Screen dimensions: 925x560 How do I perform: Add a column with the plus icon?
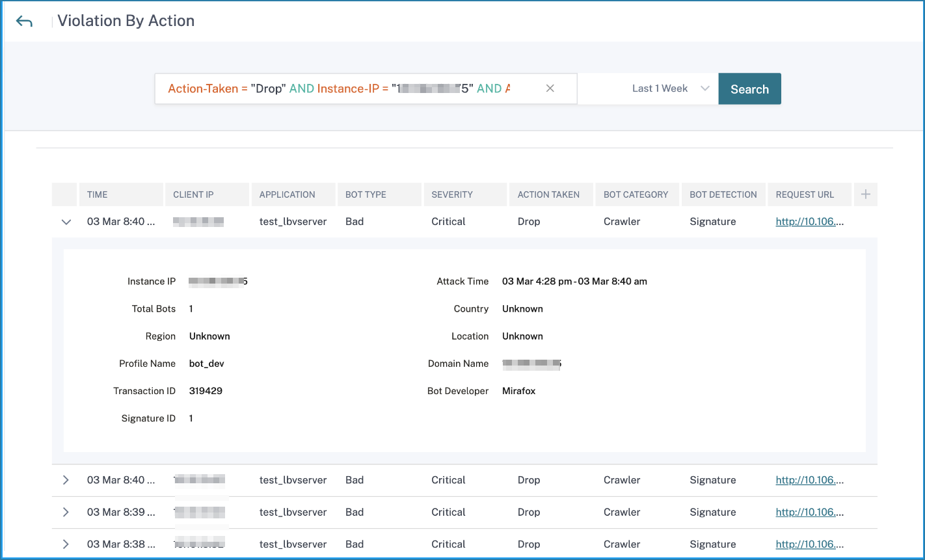pyautogui.click(x=866, y=194)
